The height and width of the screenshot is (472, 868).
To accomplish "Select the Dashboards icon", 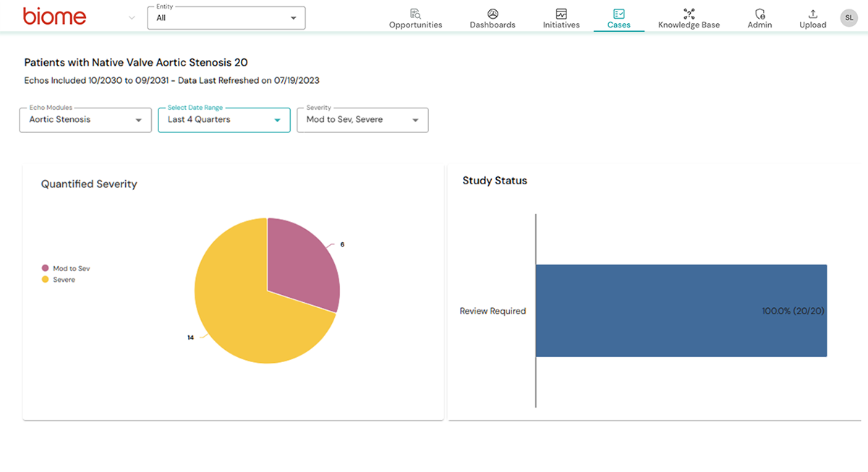I will tap(492, 13).
